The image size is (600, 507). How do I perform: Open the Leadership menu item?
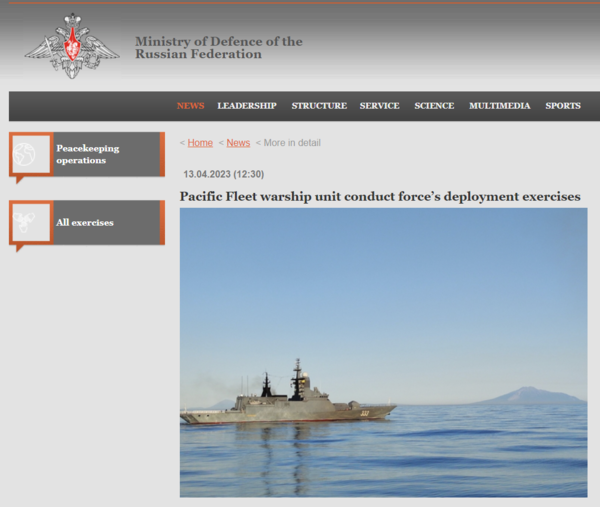click(x=247, y=106)
